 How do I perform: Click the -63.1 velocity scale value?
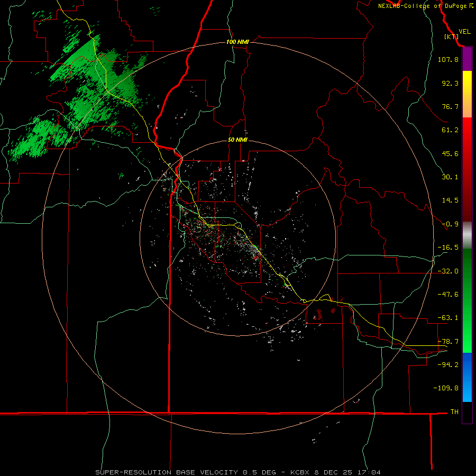(448, 318)
